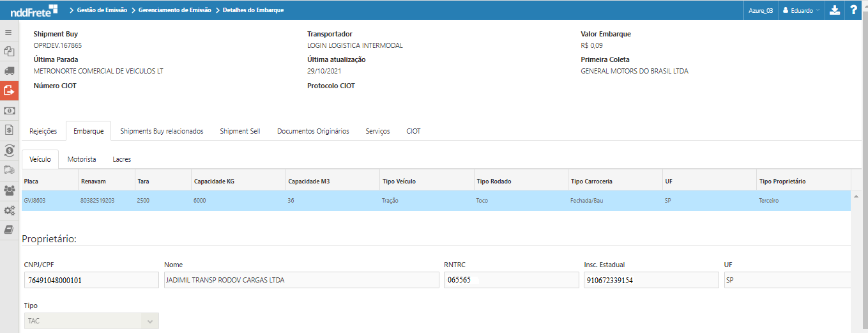868x333 pixels.
Task: Open the banknote money icon in the sidebar
Action: tap(9, 111)
